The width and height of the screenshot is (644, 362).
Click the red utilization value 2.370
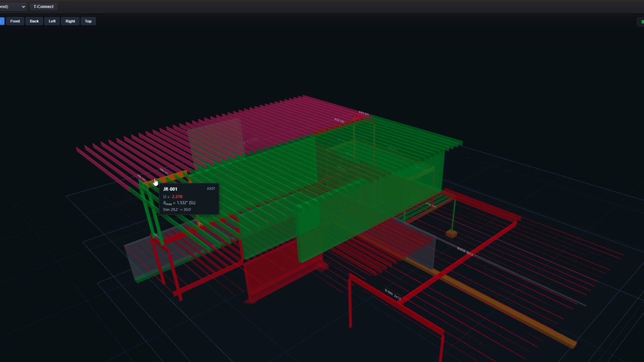coord(177,197)
